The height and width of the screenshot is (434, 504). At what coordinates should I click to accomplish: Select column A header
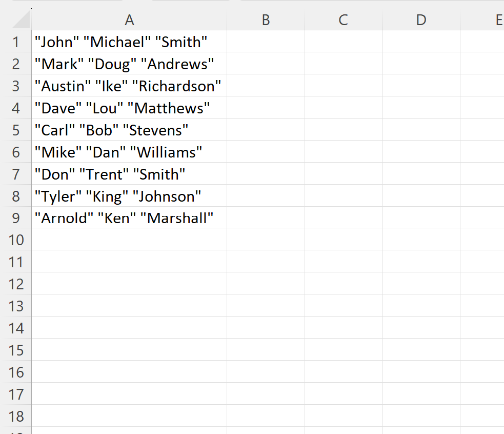[129, 20]
